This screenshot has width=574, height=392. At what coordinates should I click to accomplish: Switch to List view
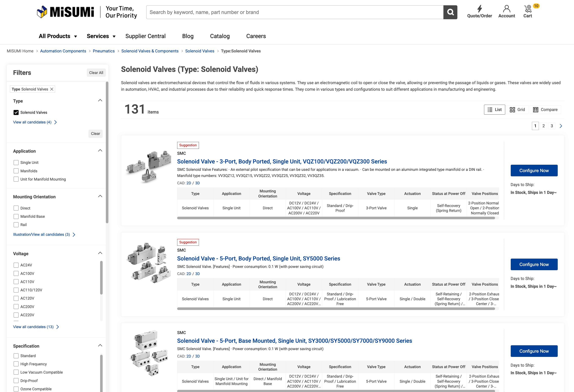(494, 110)
